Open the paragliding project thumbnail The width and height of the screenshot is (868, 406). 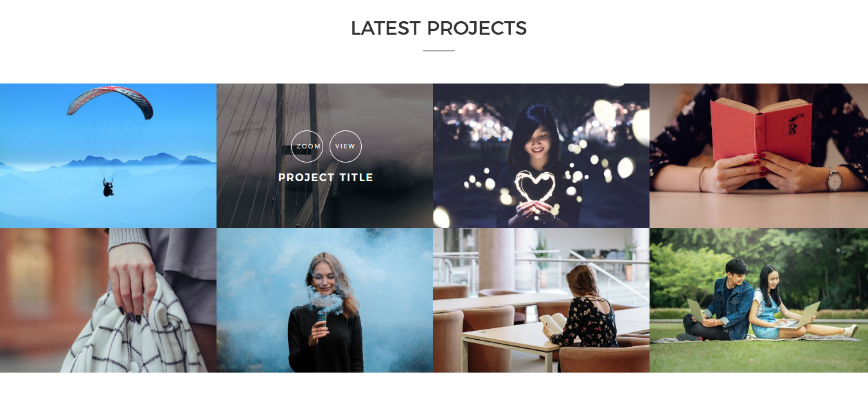(108, 155)
